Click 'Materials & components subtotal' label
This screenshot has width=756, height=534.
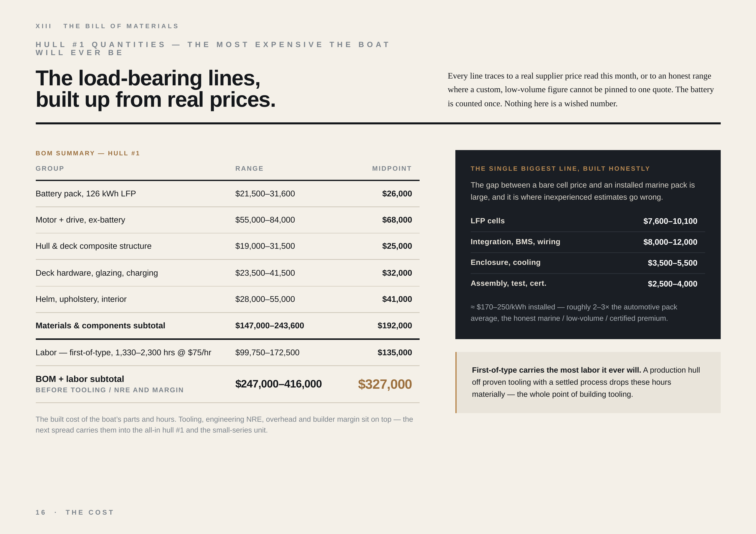pyautogui.click(x=101, y=325)
